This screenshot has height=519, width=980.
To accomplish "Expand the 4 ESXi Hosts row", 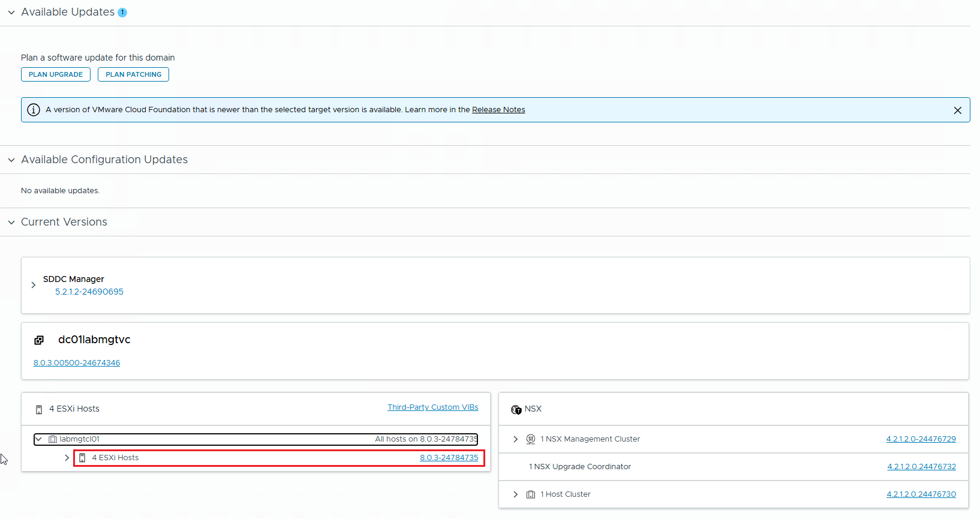I will click(x=67, y=458).
